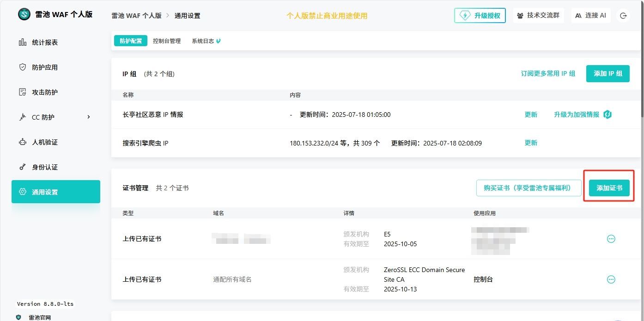Click the 订阅更多常用 IP 组 link

[548, 74]
